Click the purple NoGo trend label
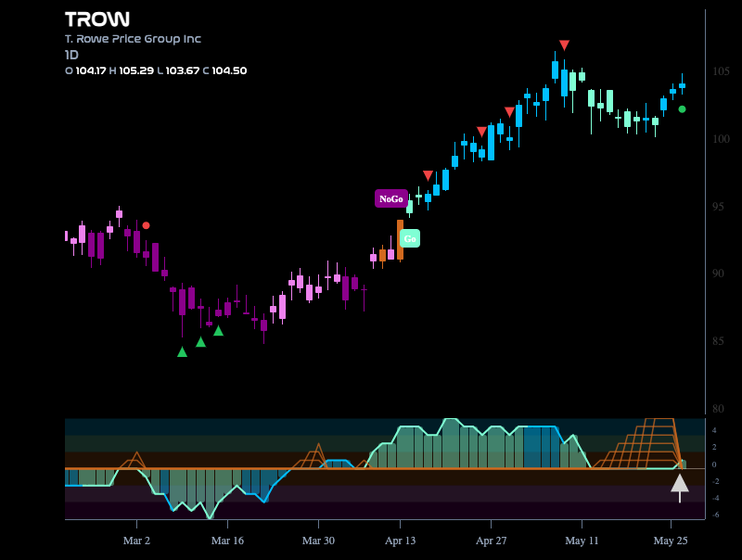The image size is (742, 560). 391,198
